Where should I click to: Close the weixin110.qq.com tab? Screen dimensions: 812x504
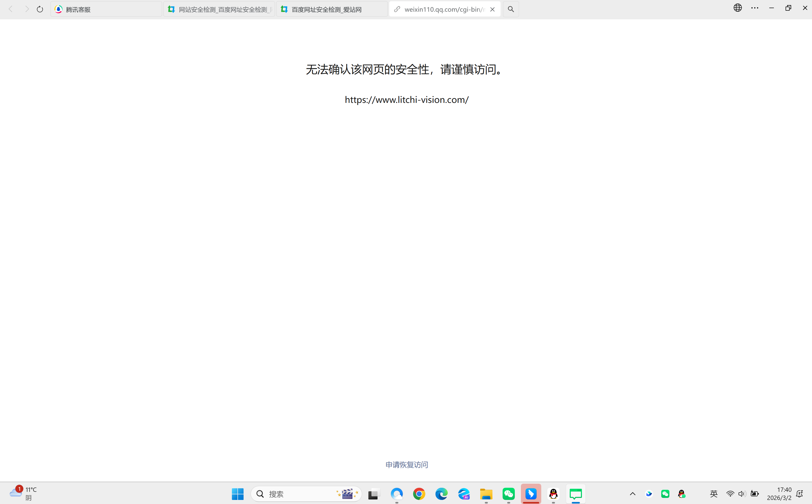click(x=492, y=9)
